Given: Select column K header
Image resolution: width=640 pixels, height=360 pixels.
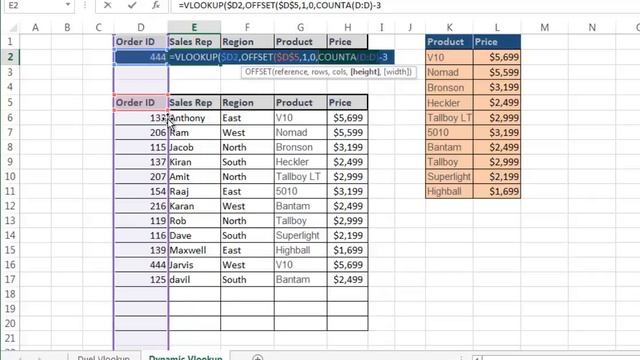Looking at the screenshot, I should point(449,27).
